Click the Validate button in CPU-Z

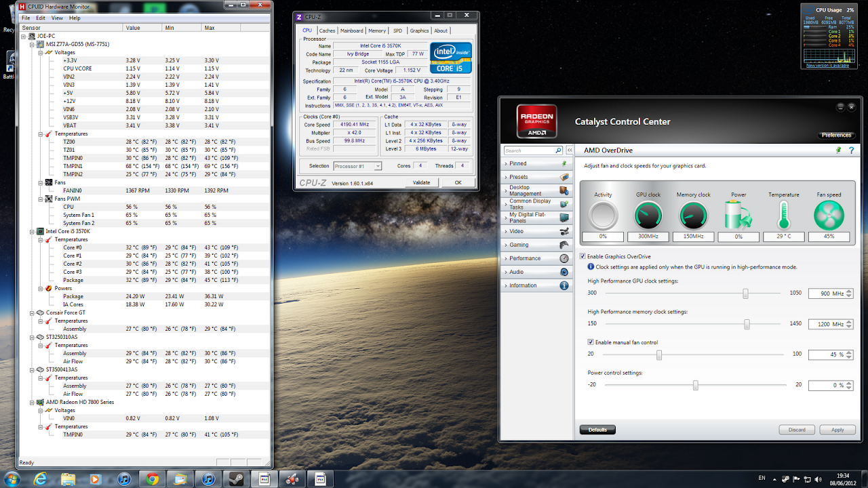click(x=421, y=182)
